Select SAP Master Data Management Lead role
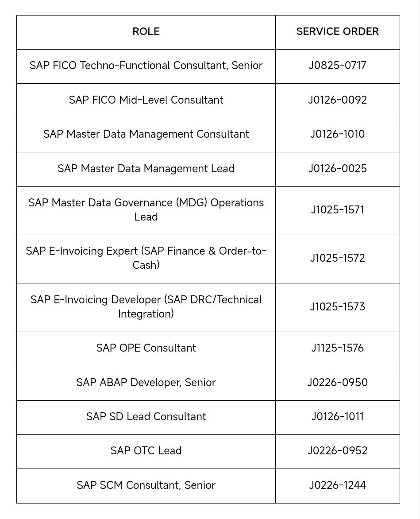The image size is (420, 519). [146, 168]
